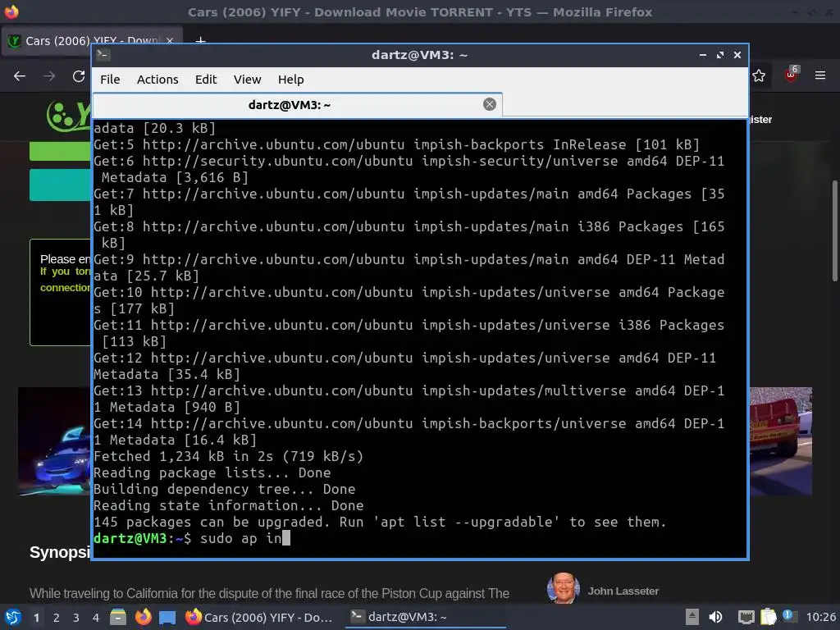Switch to dartz@VM3 terminal taskbar entry
Viewport: 840px width, 630px height.
point(426,617)
